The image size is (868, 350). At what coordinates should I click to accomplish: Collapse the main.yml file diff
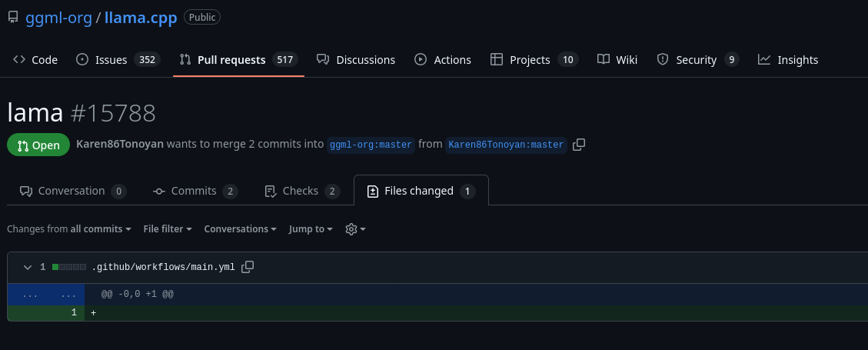(x=27, y=268)
